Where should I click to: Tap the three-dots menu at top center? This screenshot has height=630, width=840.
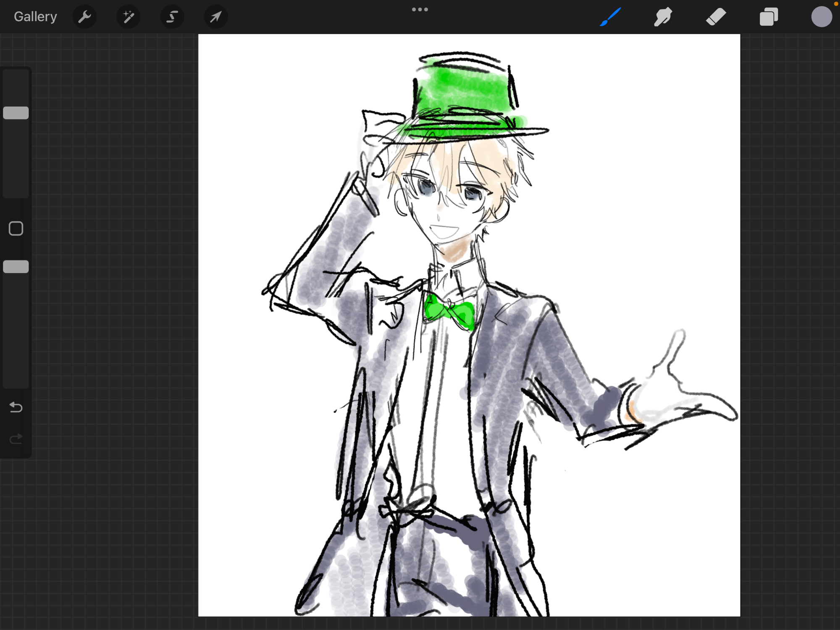pyautogui.click(x=420, y=9)
